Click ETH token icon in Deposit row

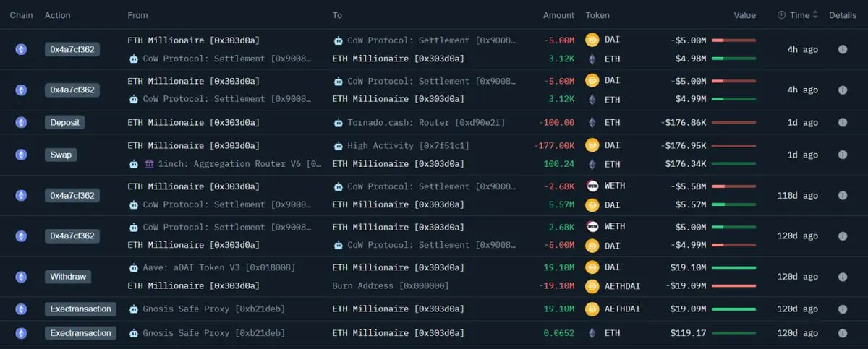click(592, 123)
